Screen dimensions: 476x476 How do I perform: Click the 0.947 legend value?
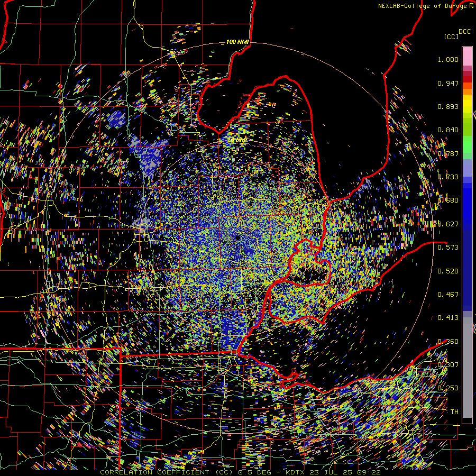448,83
